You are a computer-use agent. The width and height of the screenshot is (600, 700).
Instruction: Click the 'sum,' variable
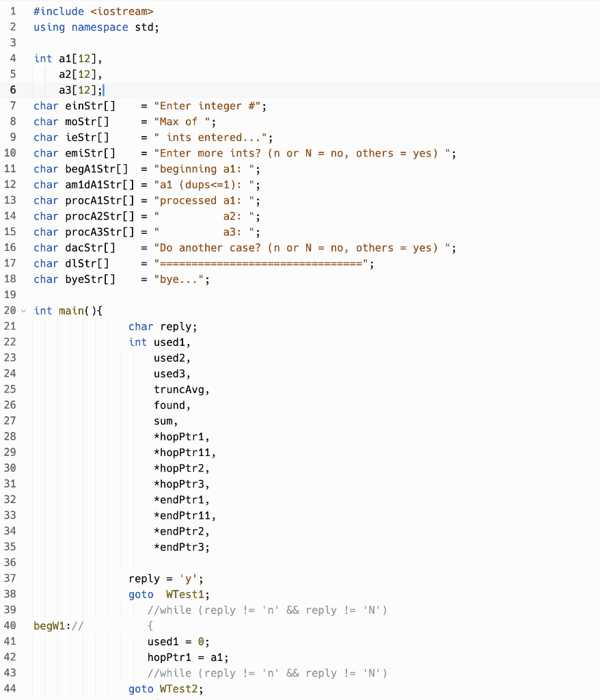tap(165, 421)
